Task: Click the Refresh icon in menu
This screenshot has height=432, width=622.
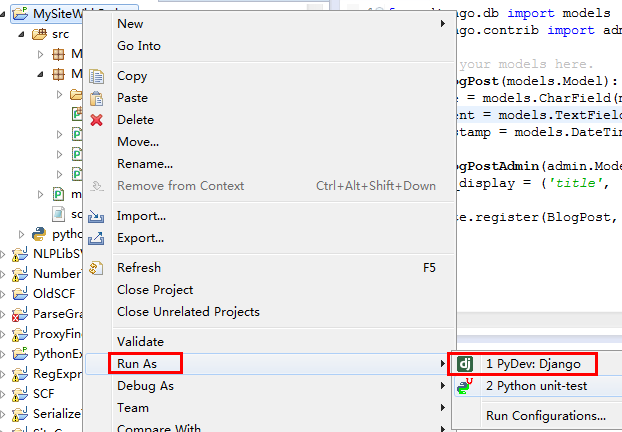Action: pos(97,268)
